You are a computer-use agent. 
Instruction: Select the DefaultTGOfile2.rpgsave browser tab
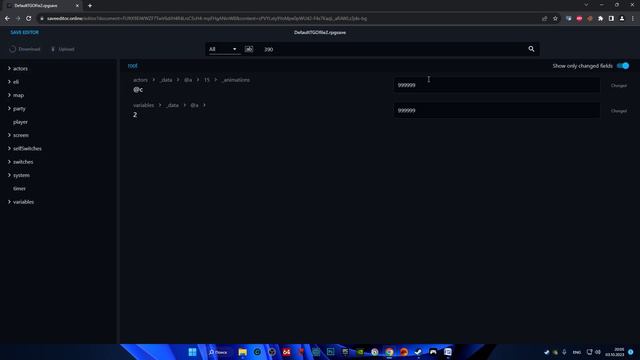(x=42, y=6)
